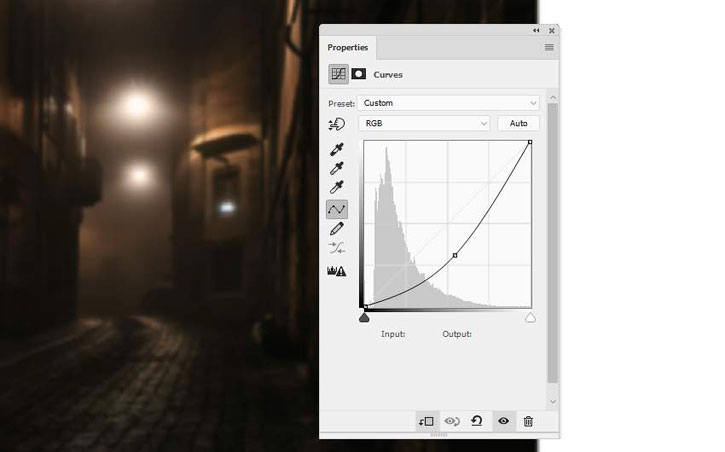Click the histogram clipping warning icon
This screenshot has height=452, width=725.
[x=337, y=271]
